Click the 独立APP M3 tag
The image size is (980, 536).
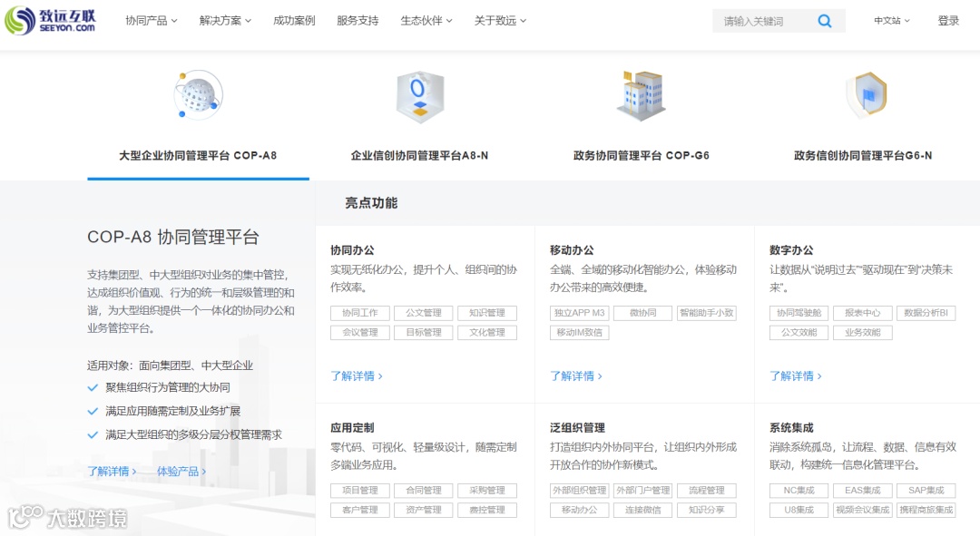tap(579, 313)
